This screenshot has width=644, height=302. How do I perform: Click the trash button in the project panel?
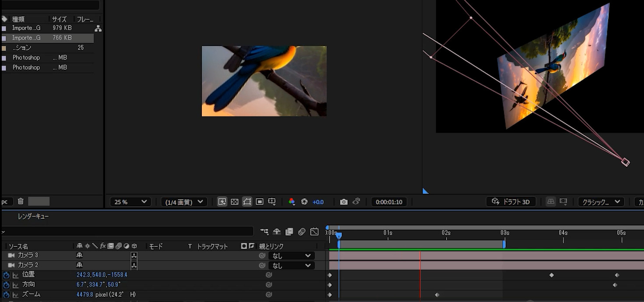point(20,201)
